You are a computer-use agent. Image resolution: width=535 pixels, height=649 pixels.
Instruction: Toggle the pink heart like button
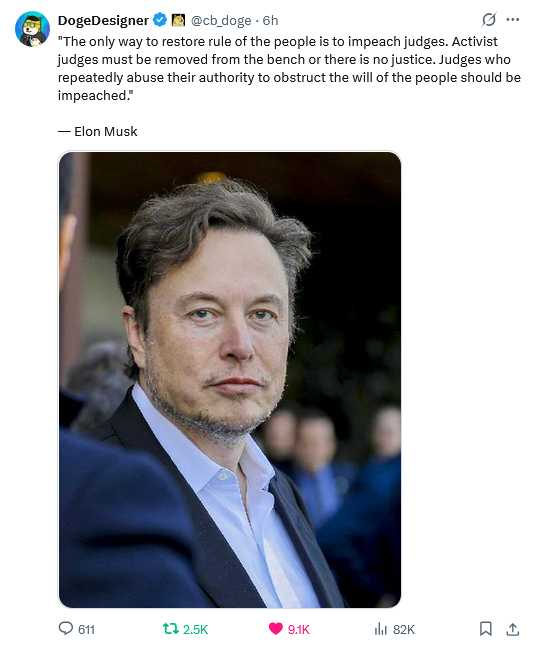click(276, 629)
